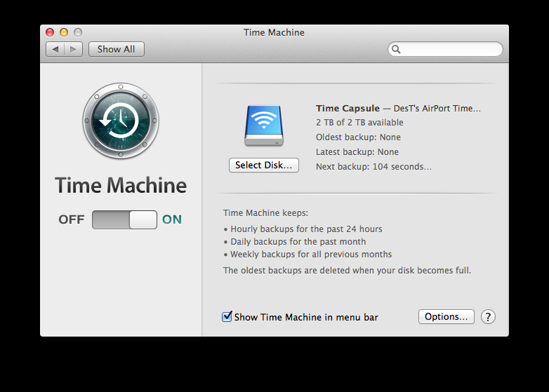Click the OFF label beside the switch
Image resolution: width=549 pixels, height=392 pixels.
click(x=72, y=219)
